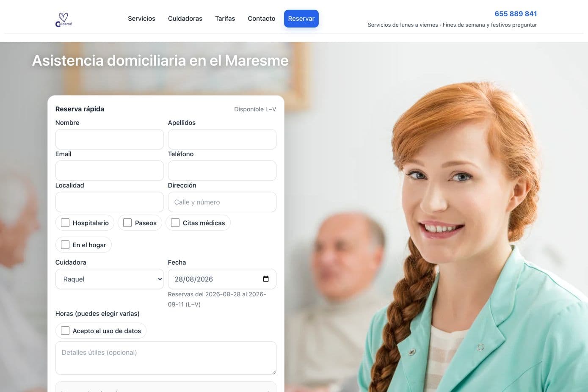The image size is (588, 392).
Task: Click the 'Disponible L–V' text
Action: 255,109
